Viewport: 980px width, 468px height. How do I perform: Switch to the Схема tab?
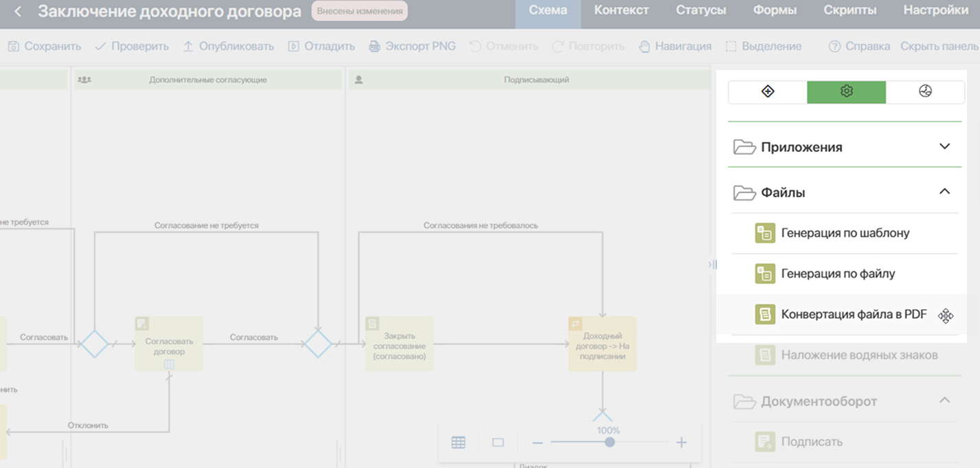pos(548,10)
